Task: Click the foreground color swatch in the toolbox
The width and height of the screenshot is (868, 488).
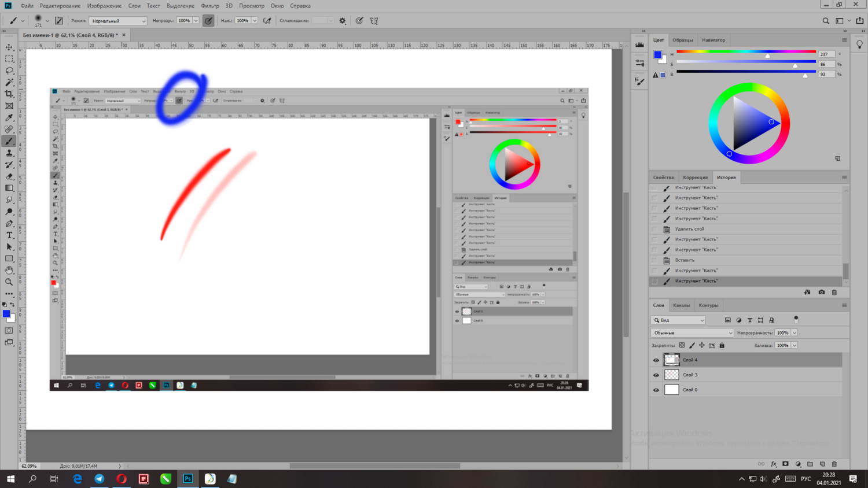Action: (6, 314)
